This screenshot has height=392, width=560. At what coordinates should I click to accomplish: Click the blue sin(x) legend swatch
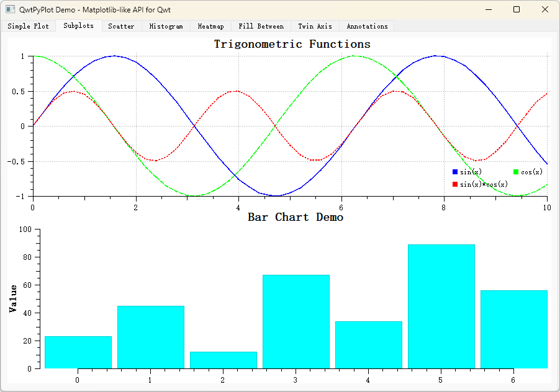[x=455, y=172]
